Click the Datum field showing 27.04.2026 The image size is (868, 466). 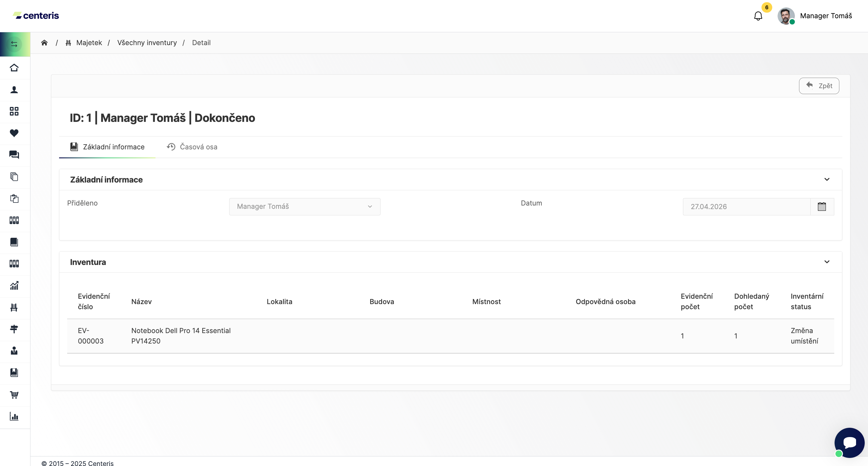(746, 207)
